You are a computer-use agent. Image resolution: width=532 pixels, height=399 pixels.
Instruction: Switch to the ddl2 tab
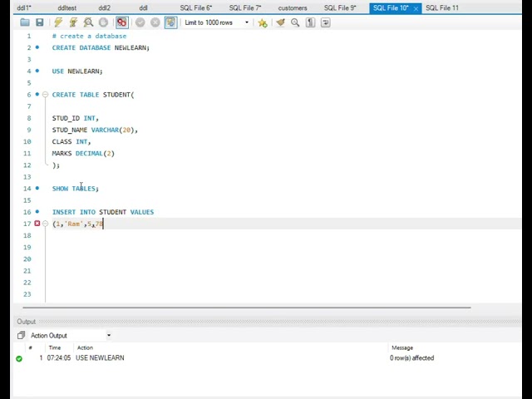[104, 7]
